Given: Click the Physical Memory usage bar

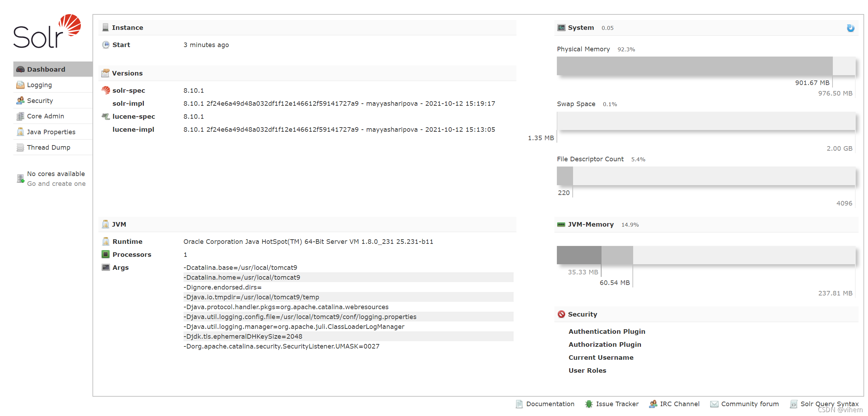Looking at the screenshot, I should [x=706, y=66].
